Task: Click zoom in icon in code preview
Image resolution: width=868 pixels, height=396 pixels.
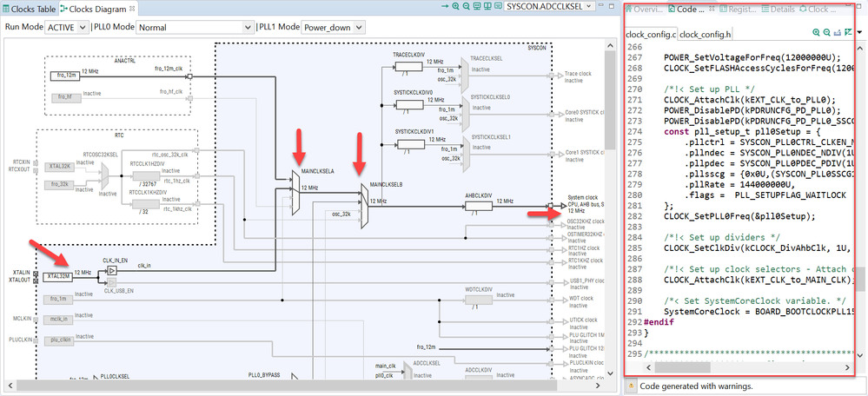Action: coord(816,33)
